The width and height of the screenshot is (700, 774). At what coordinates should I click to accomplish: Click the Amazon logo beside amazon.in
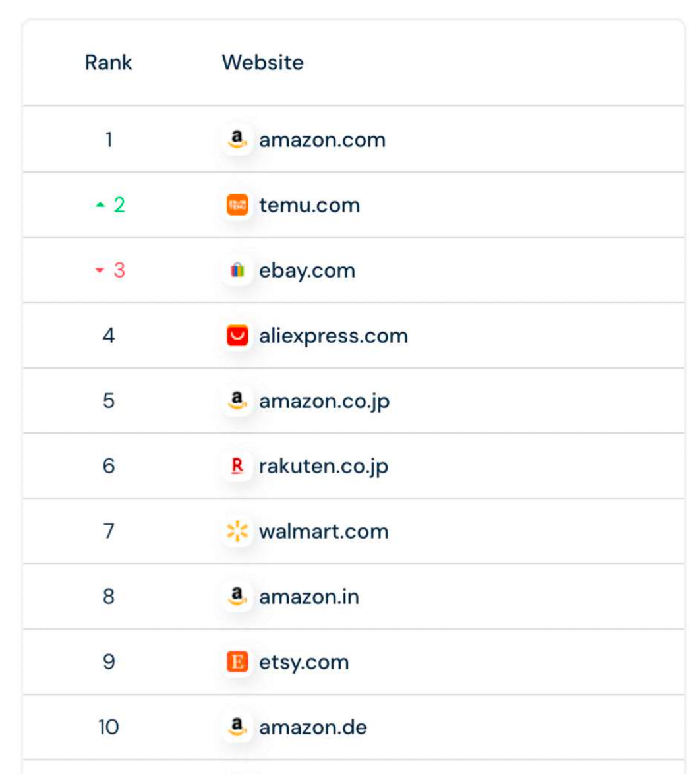[x=237, y=597]
